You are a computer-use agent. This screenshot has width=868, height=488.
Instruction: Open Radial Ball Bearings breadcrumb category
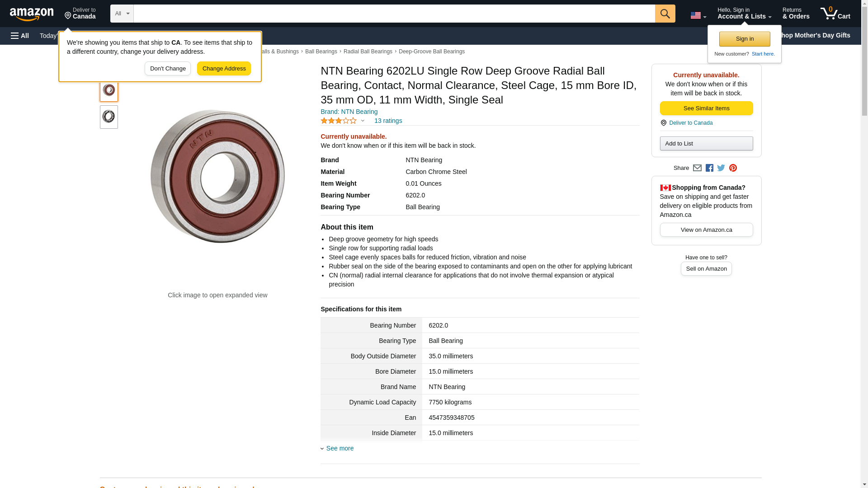coord(368,52)
